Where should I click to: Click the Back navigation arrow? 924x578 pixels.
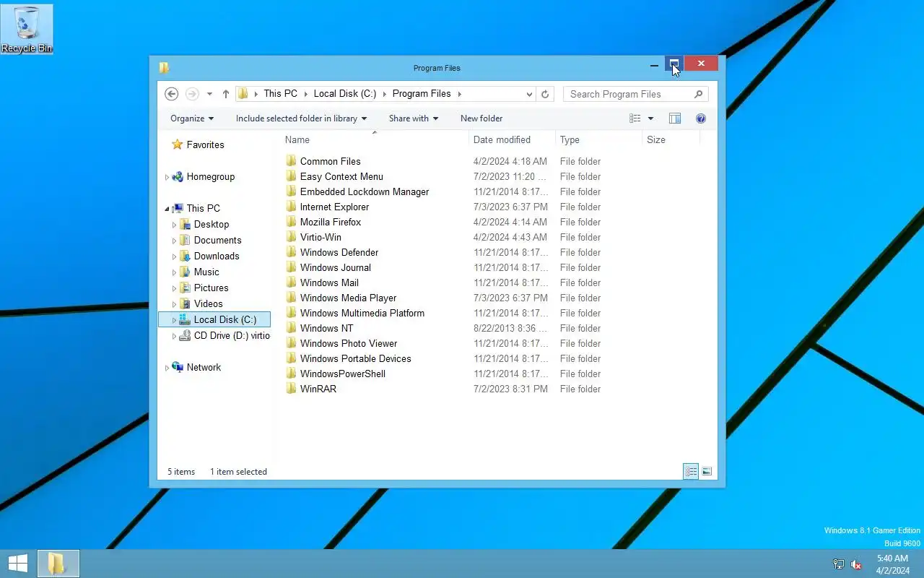pos(171,94)
